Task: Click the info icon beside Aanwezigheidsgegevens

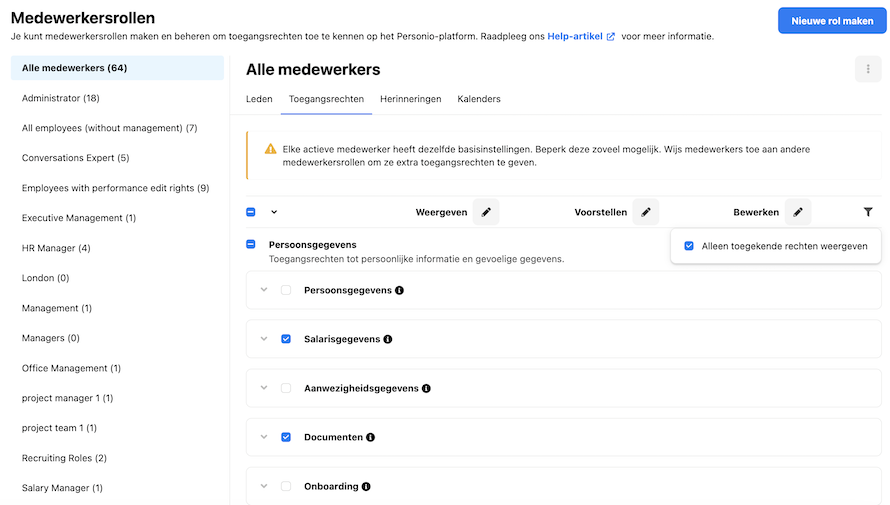Action: click(x=426, y=389)
